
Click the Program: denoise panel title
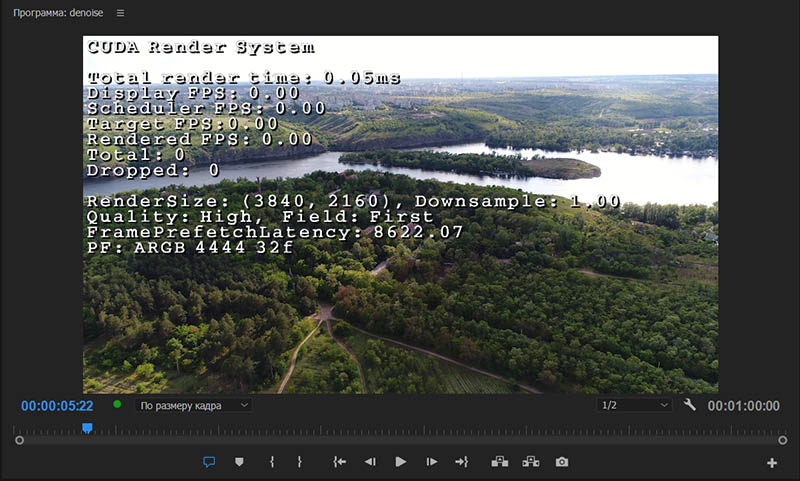tap(58, 13)
